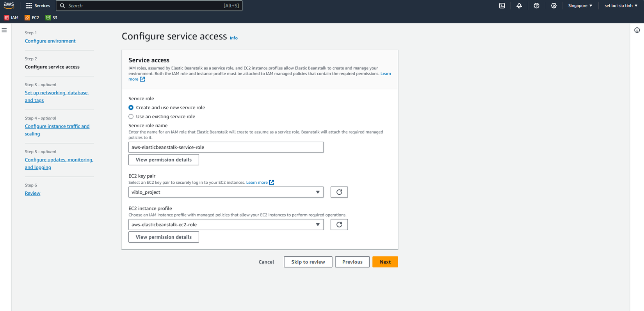
Task: Select Use an existing service role
Action: (131, 117)
